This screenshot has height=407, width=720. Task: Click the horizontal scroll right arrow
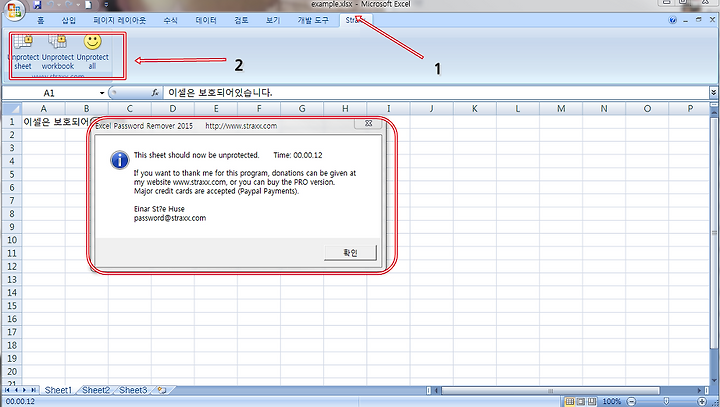(699, 391)
